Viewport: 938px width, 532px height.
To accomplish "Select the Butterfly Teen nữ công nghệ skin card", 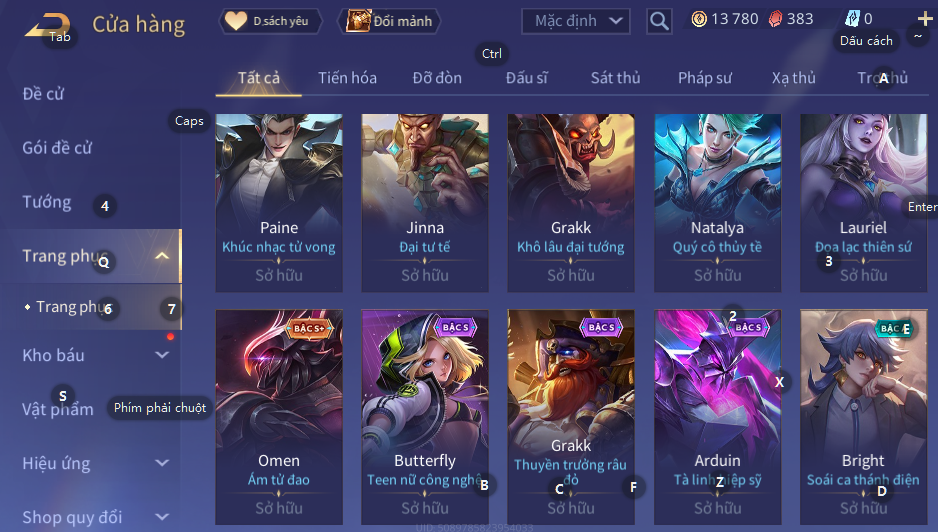I will pos(425,417).
